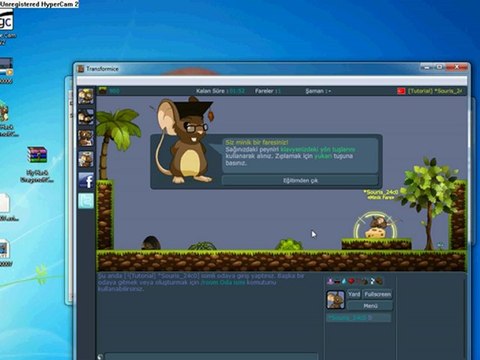Click the Transformice window title icon
Screen dimensions: 480x360
click(x=80, y=69)
